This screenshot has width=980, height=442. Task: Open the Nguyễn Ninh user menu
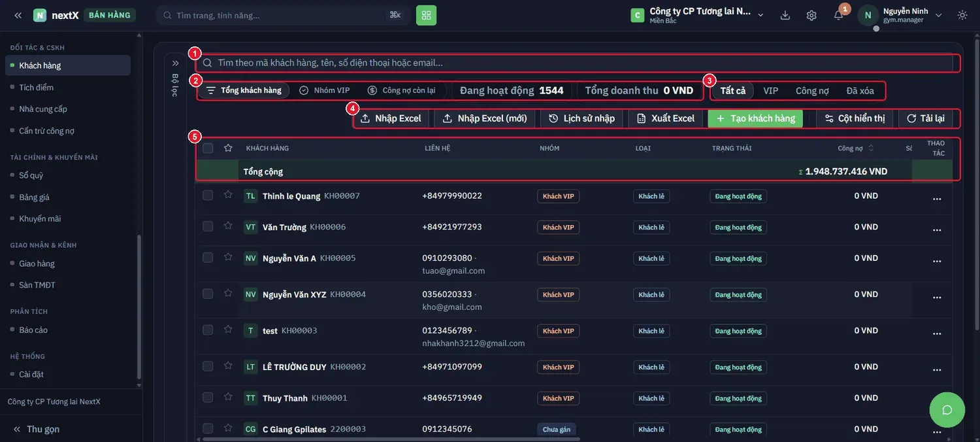click(x=902, y=15)
